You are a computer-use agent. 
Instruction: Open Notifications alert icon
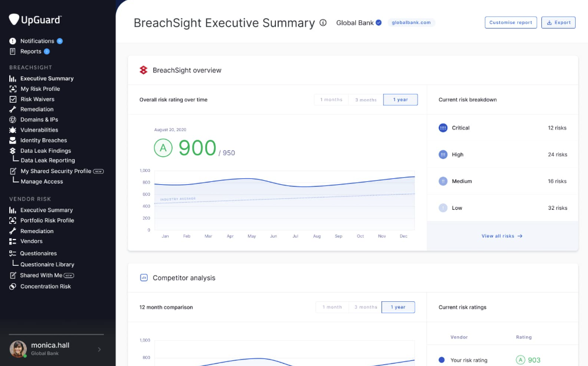13,41
